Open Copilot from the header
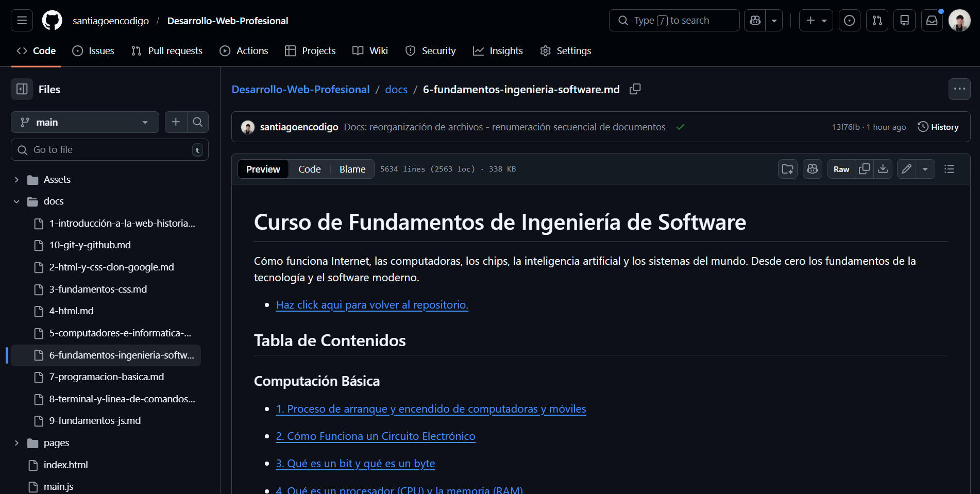Viewport: 980px width, 494px height. click(x=755, y=20)
